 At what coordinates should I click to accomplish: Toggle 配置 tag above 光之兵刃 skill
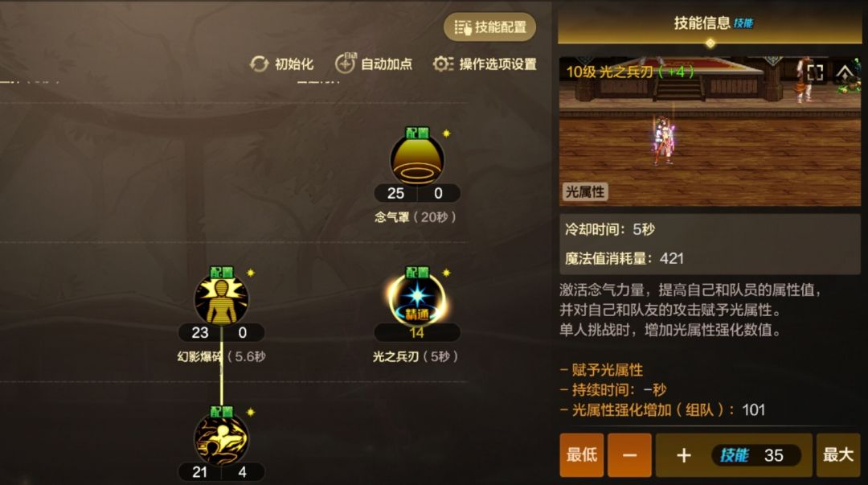[417, 272]
